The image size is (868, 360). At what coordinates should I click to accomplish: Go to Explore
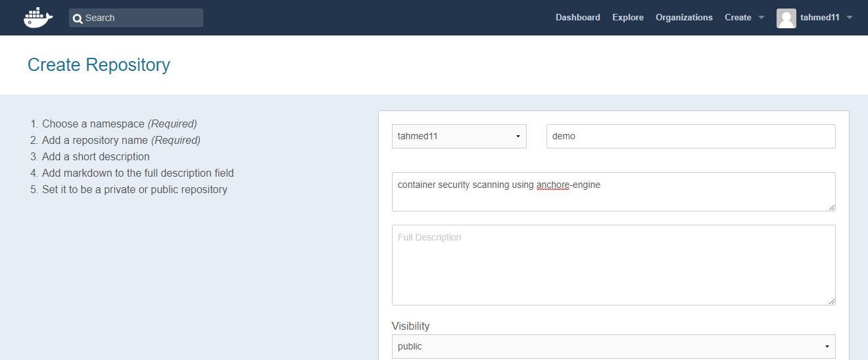point(628,18)
